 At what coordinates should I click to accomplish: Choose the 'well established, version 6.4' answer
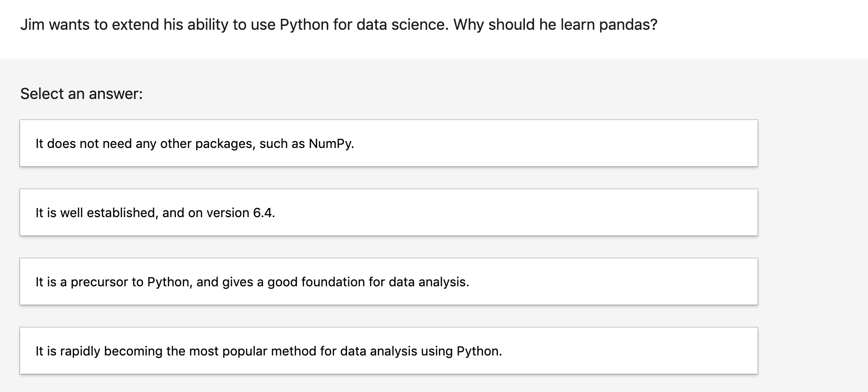pos(155,213)
